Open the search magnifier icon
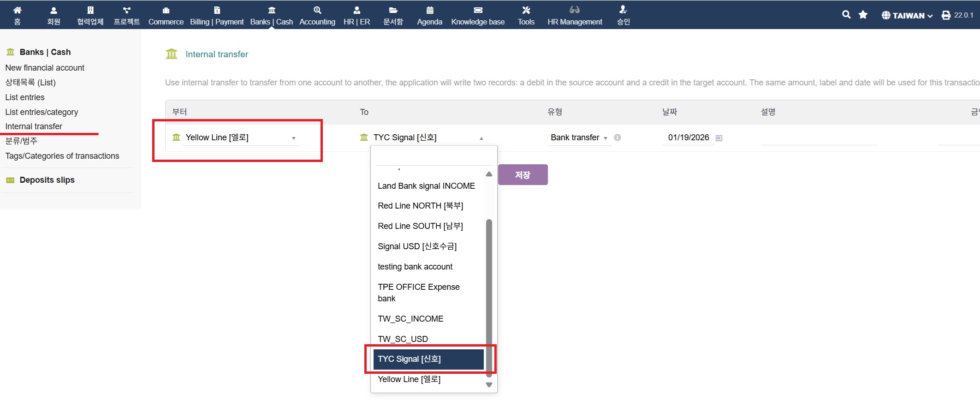The width and height of the screenshot is (980, 413). tap(846, 15)
